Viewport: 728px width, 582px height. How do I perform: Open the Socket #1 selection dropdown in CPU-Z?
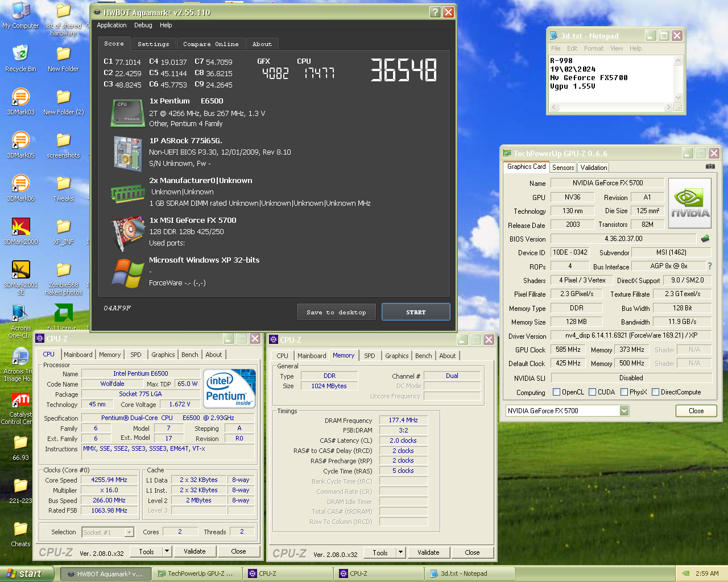click(129, 533)
